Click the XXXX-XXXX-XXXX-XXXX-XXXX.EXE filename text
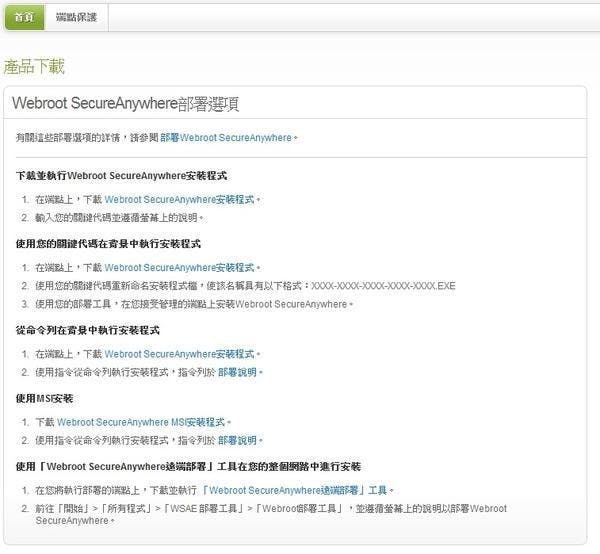600x554 pixels. [383, 286]
